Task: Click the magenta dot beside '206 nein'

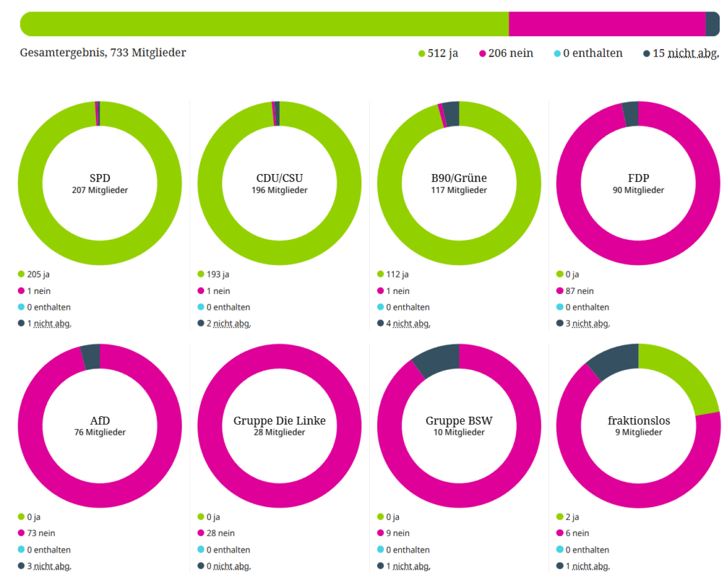Action: [x=483, y=54]
